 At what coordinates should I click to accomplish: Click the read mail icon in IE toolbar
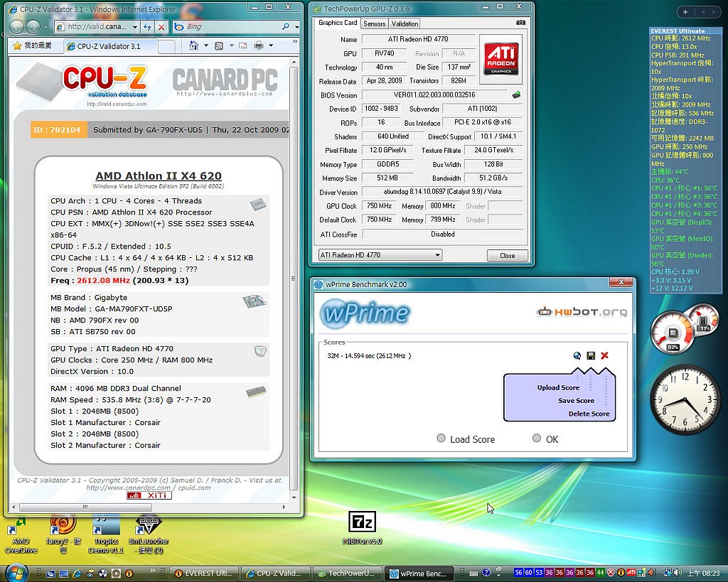click(243, 45)
